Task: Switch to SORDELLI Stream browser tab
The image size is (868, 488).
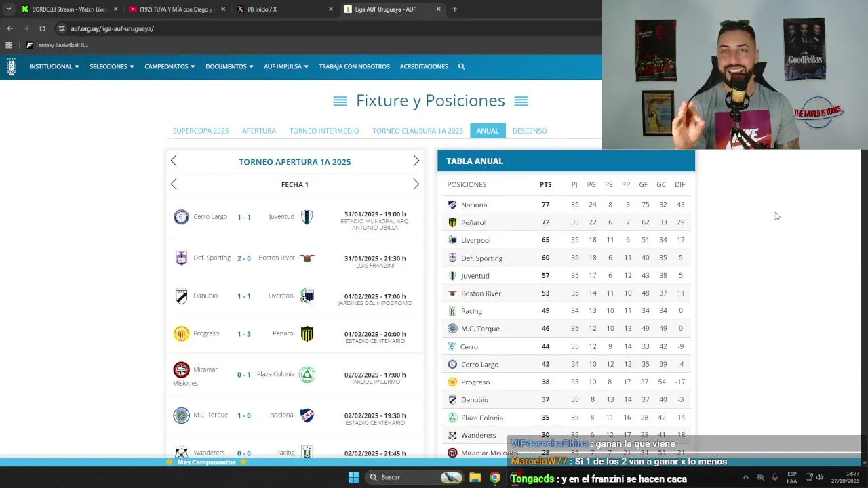Action: click(x=68, y=9)
